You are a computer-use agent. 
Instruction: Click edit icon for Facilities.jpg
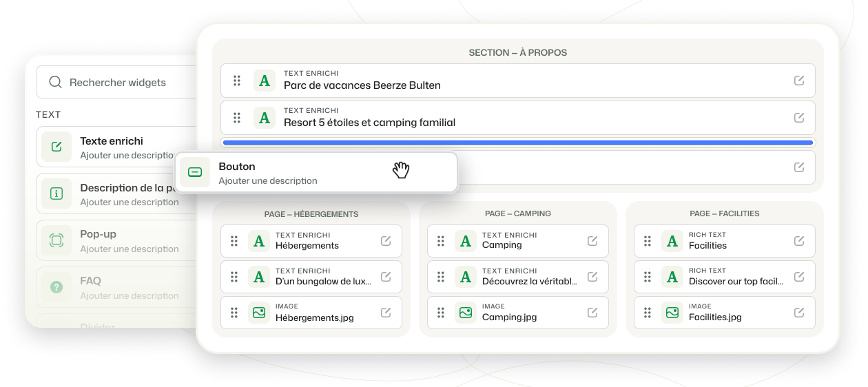(799, 313)
